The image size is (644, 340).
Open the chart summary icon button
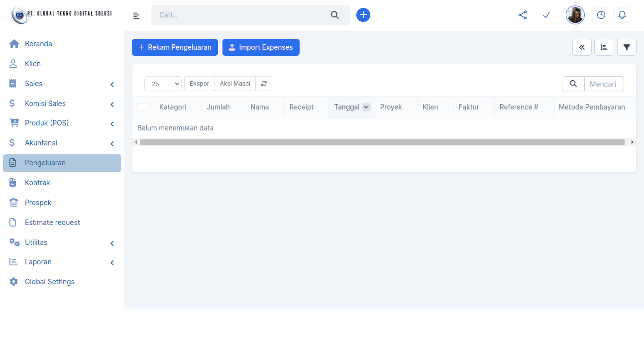coord(604,47)
